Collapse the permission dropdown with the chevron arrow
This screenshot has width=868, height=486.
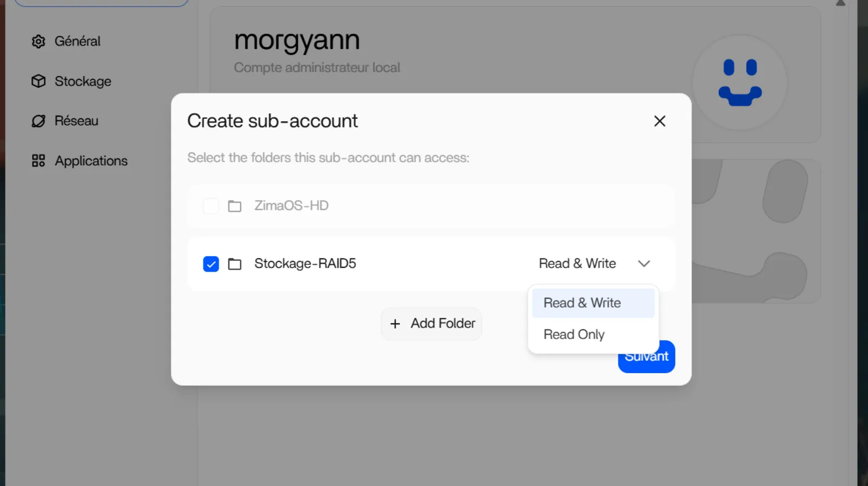click(644, 264)
